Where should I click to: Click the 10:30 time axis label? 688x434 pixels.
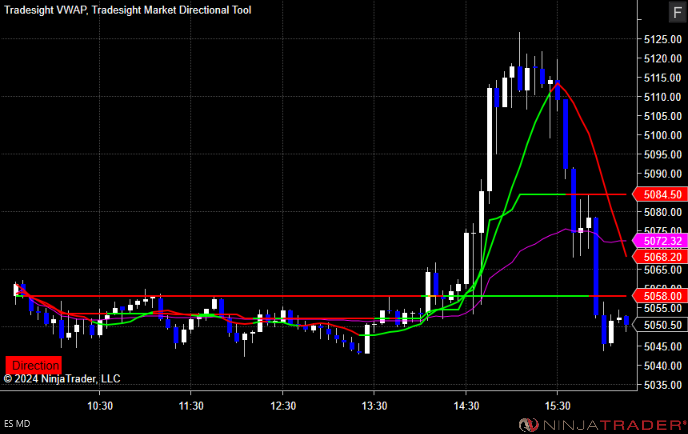pos(100,406)
